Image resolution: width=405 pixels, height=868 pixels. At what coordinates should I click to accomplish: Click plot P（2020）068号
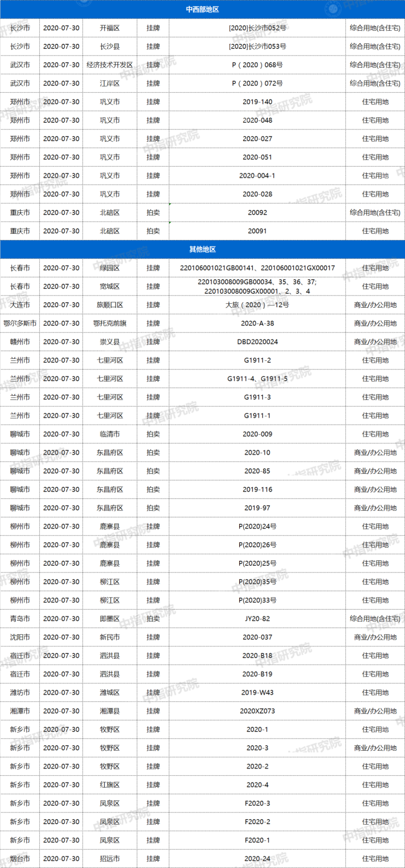coord(257,65)
